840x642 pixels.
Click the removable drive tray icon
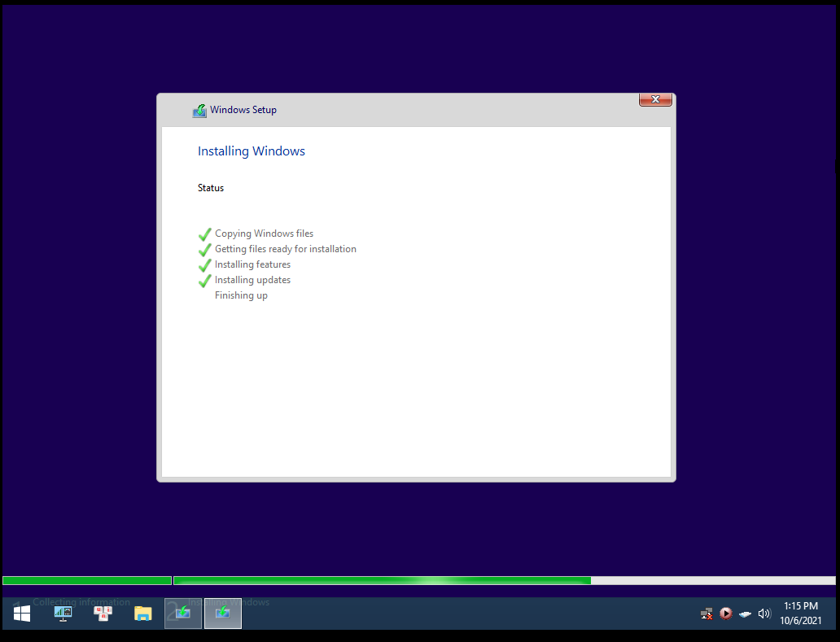[x=745, y=614]
